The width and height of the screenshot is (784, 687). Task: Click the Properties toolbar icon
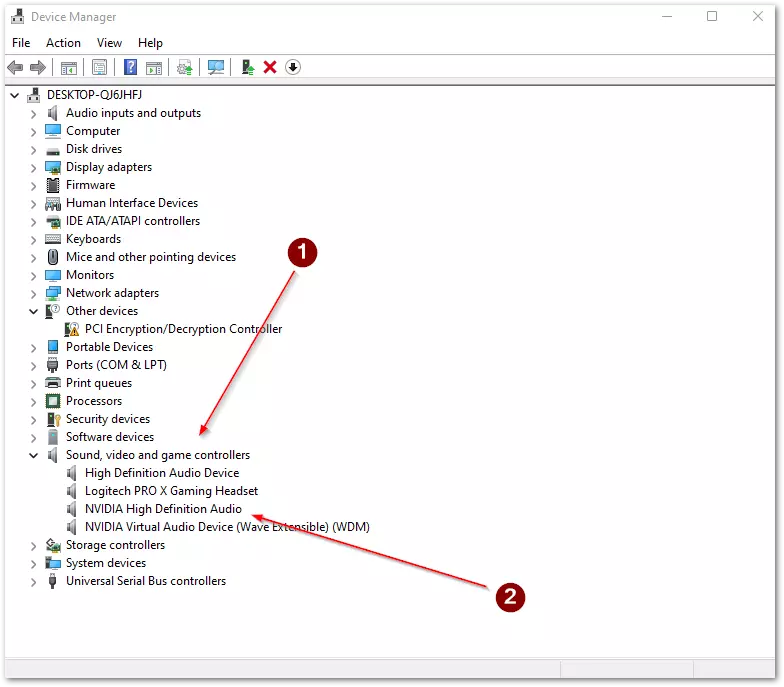click(100, 67)
